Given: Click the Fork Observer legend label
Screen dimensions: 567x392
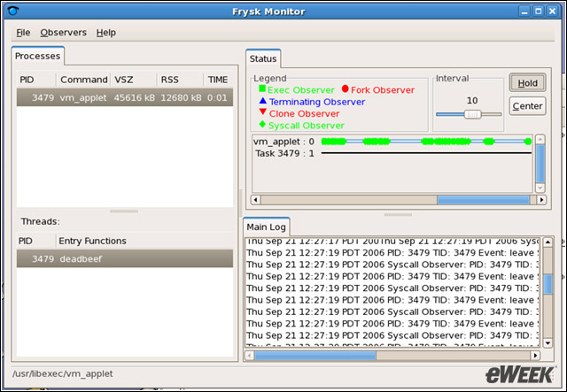Looking at the screenshot, I should [383, 90].
